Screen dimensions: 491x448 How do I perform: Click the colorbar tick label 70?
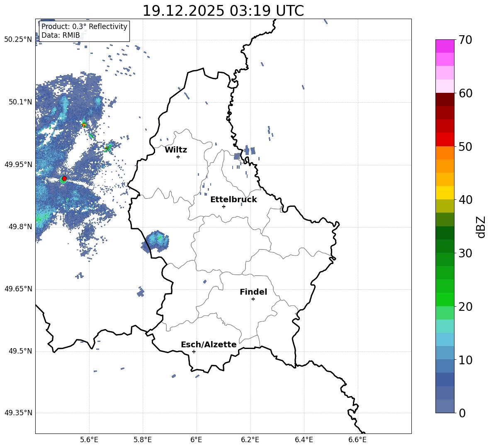coord(465,40)
